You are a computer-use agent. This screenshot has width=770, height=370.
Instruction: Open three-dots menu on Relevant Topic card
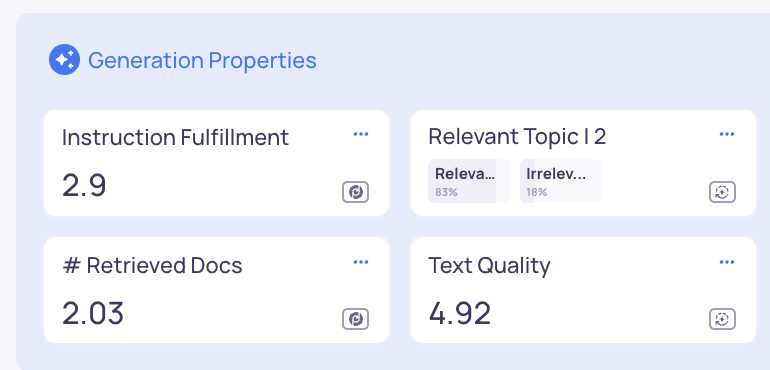coord(727,134)
